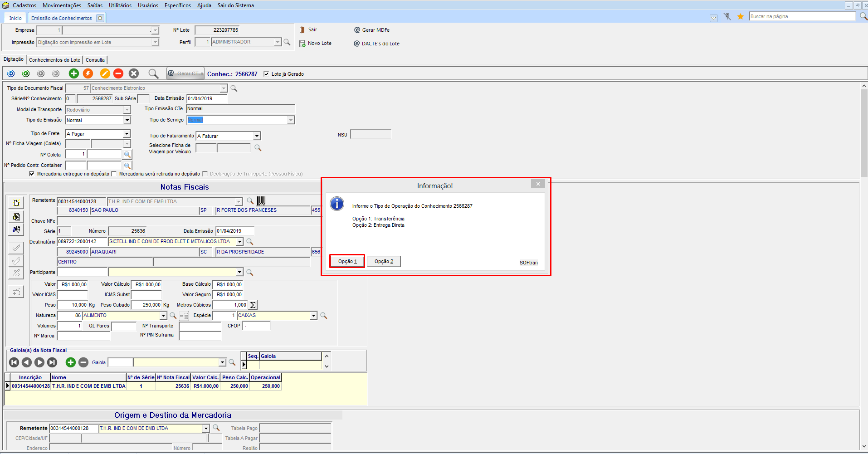Click magnifier beside Selecione Ficha de Viagem
This screenshot has height=454, width=868.
pyautogui.click(x=258, y=148)
